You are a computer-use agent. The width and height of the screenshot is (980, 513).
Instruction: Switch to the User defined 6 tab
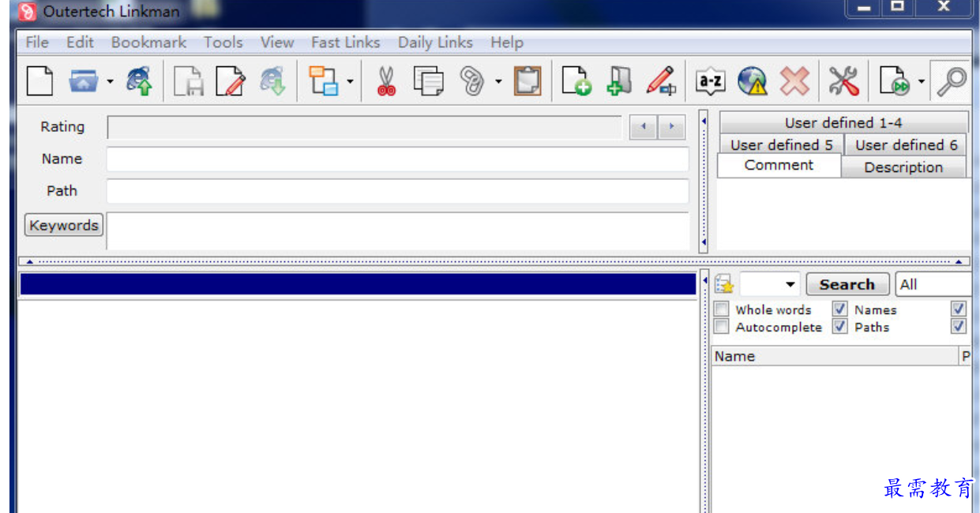(x=906, y=145)
